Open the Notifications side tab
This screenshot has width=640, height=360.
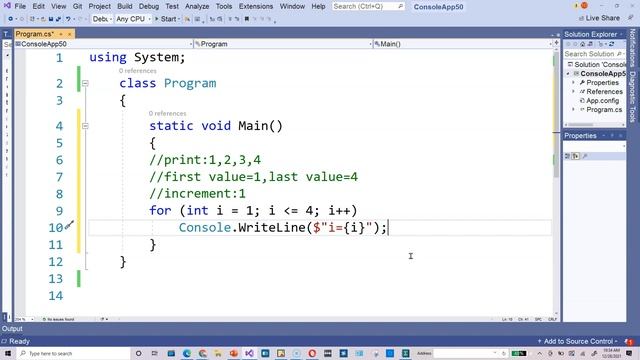click(632, 48)
